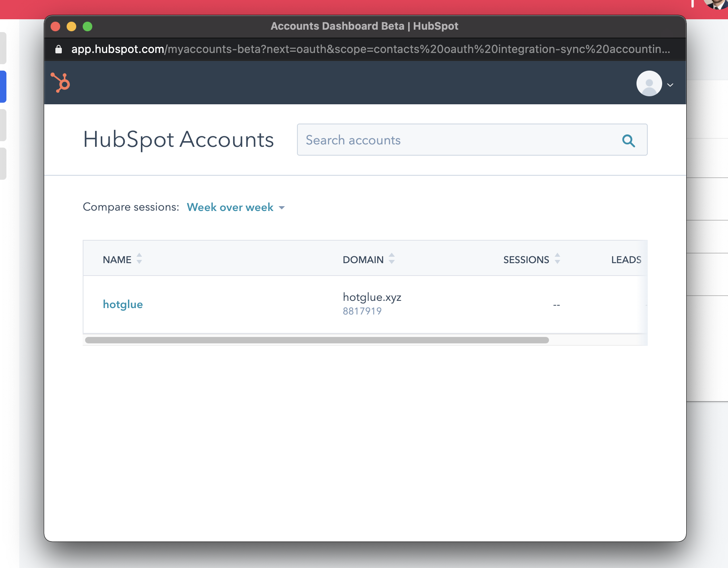Click the hotglue.xyz domain text
The width and height of the screenshot is (728, 568).
372,297
